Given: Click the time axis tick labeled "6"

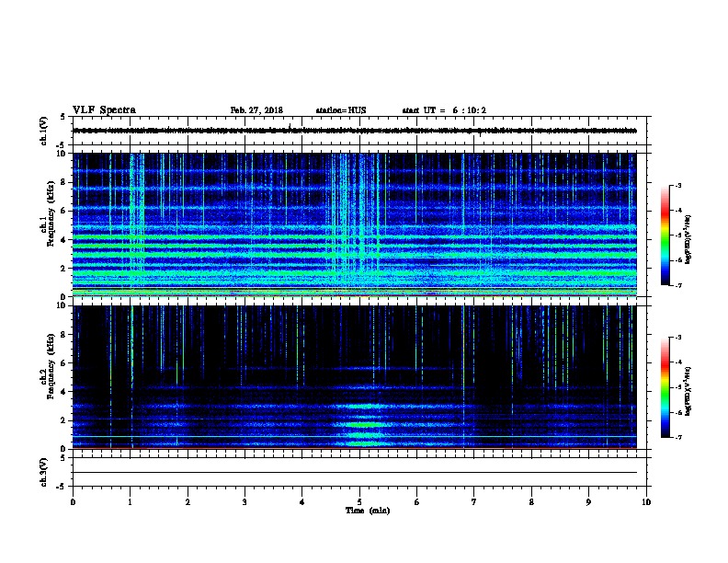Looking at the screenshot, I should 417,501.
